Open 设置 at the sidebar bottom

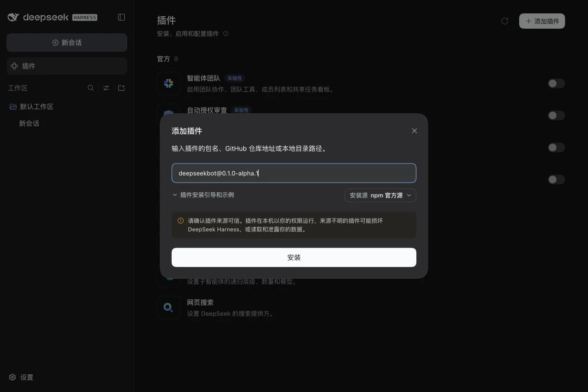(x=22, y=377)
